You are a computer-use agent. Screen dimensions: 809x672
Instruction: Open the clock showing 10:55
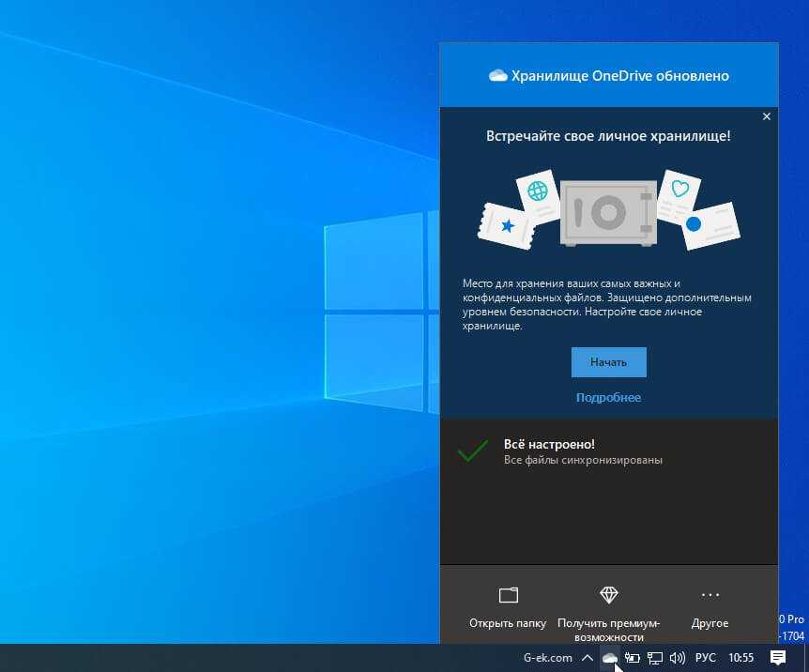[x=740, y=658]
